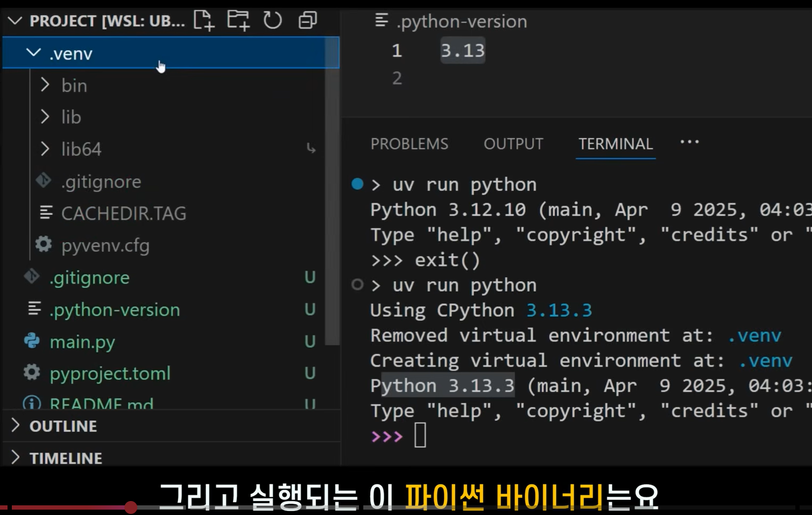
Task: Open the terminal panel more actions menu
Action: coord(689,142)
